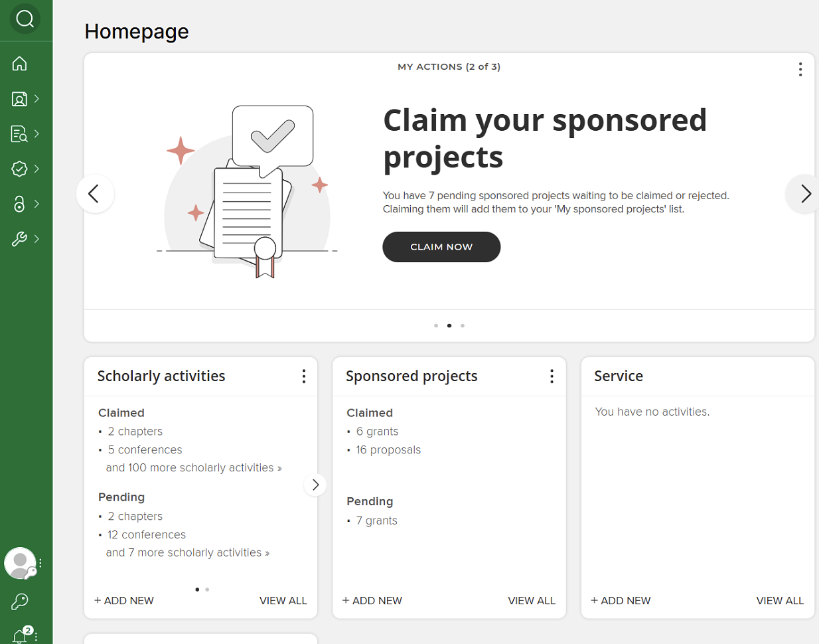
Task: Select the verified badge icon in sidebar
Action: [20, 169]
